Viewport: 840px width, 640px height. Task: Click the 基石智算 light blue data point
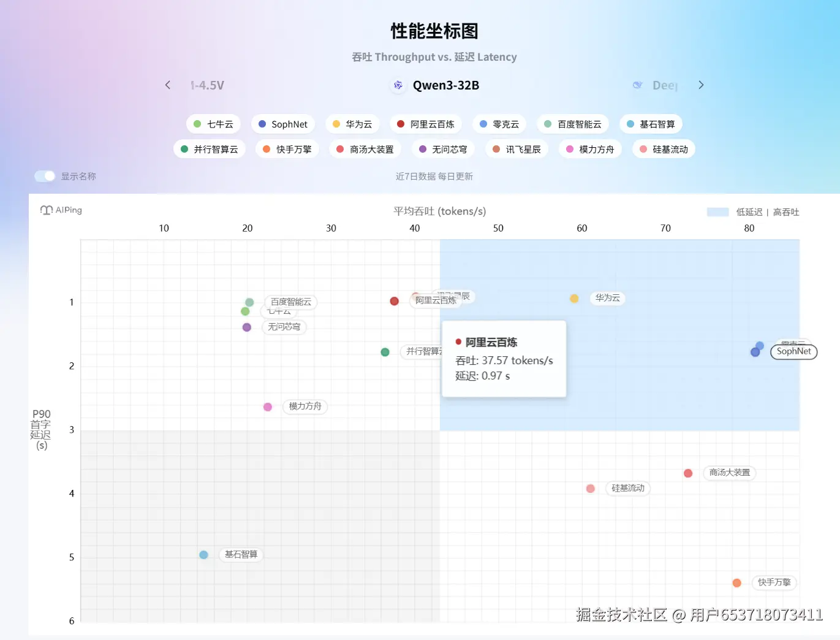tap(203, 555)
